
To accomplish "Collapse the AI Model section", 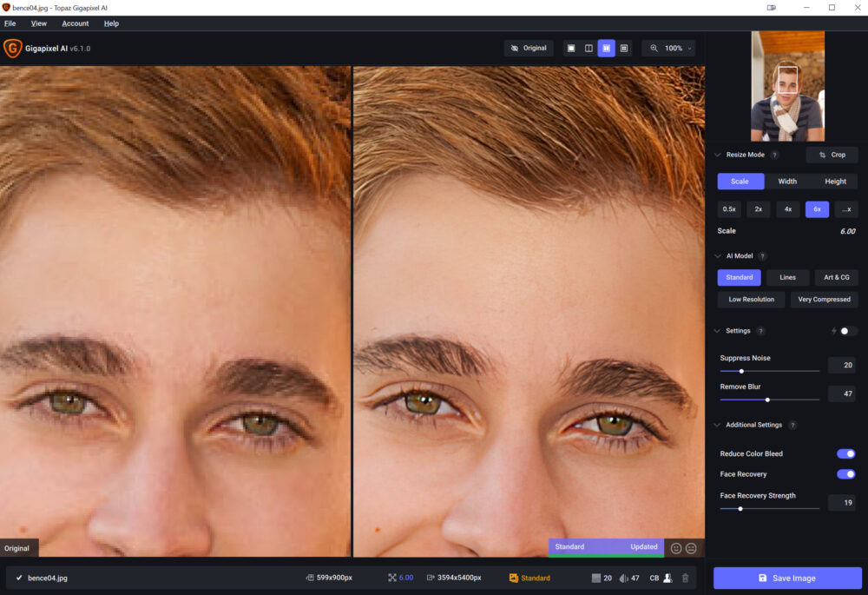I will pos(718,256).
